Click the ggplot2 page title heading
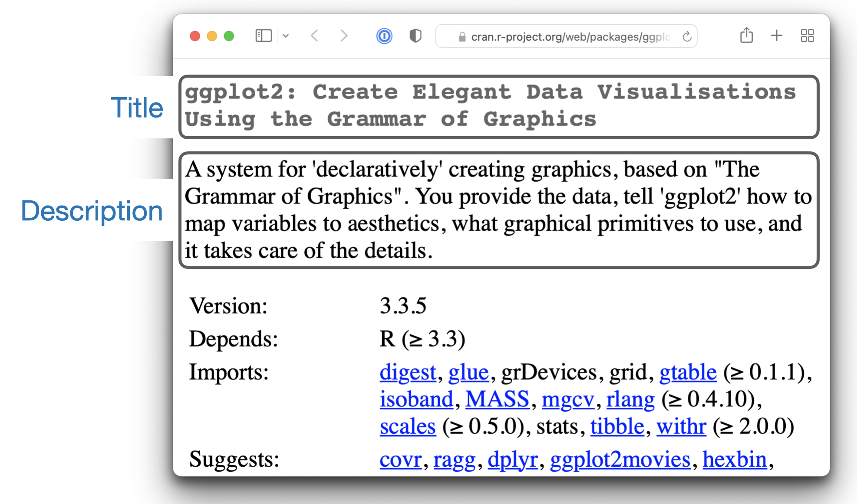The image size is (857, 504). [x=491, y=105]
